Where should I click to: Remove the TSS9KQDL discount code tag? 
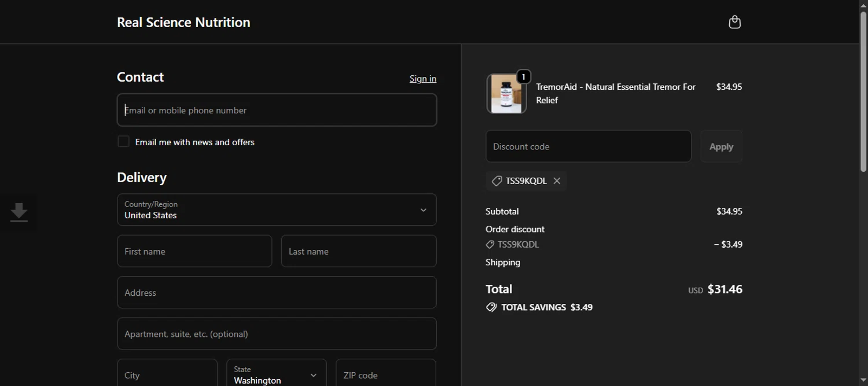tap(557, 181)
